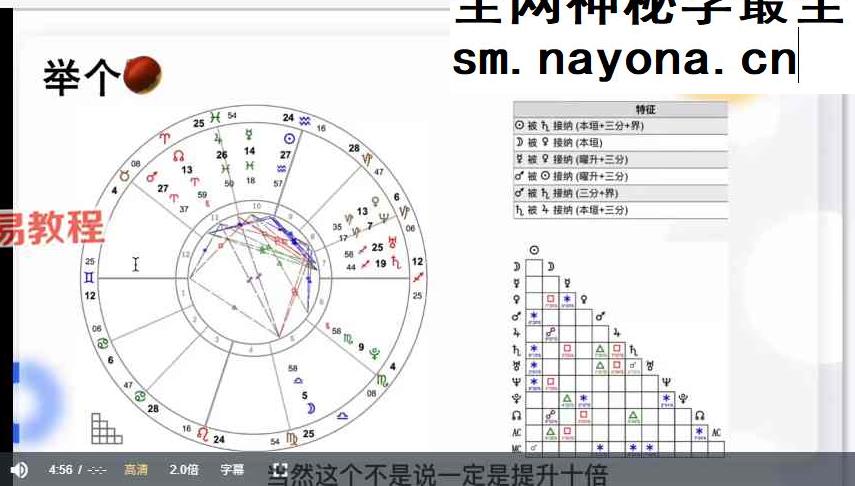855x486 pixels.
Task: Click the North Node glyph at 13 Aries
Action: click(x=178, y=157)
